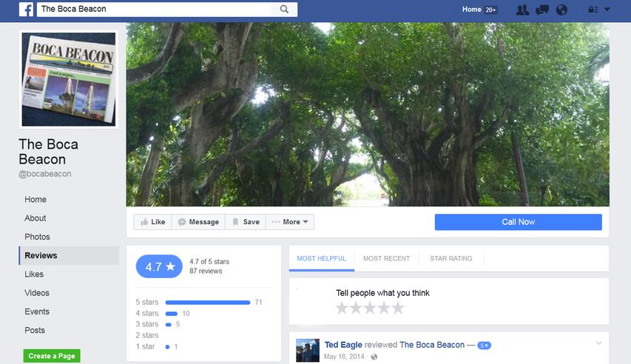This screenshot has height=364, width=631.
Task: Open account menu dropdown arrow
Action: coord(607,10)
